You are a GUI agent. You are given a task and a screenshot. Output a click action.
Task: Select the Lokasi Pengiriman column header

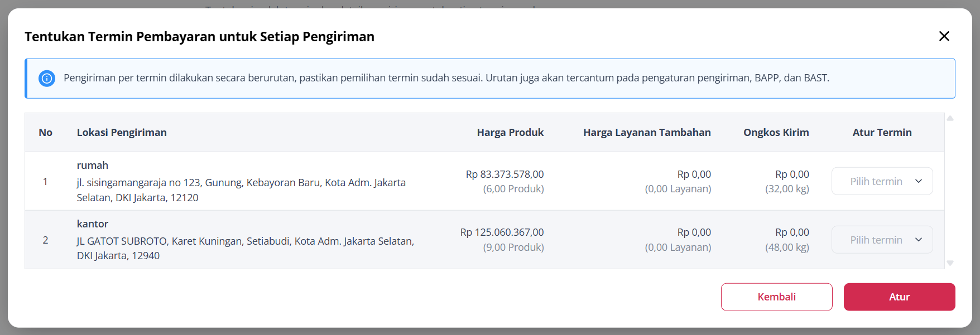pos(122,133)
